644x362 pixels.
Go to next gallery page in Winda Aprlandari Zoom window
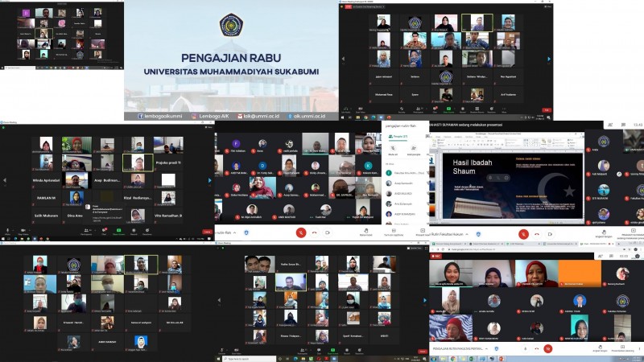[210, 180]
